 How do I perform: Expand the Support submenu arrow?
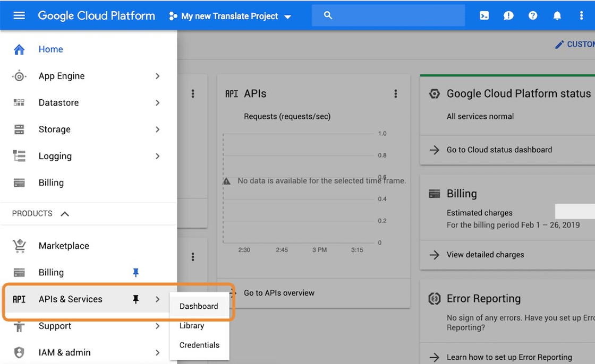coord(157,326)
